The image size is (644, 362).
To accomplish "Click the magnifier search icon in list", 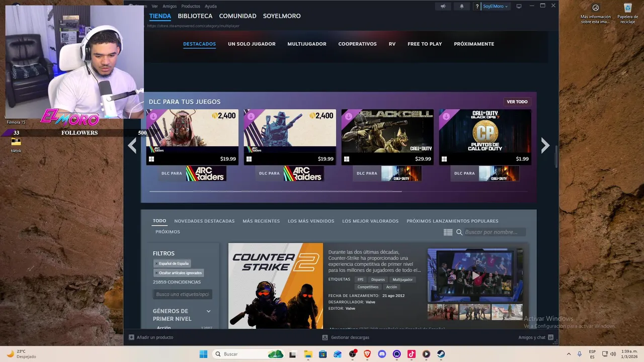I will point(459,232).
